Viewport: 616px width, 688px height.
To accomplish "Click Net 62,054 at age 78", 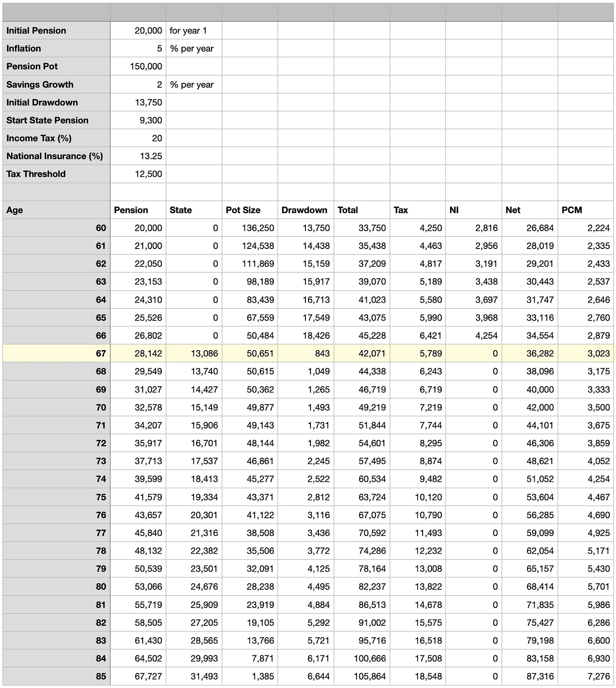I will click(x=530, y=551).
